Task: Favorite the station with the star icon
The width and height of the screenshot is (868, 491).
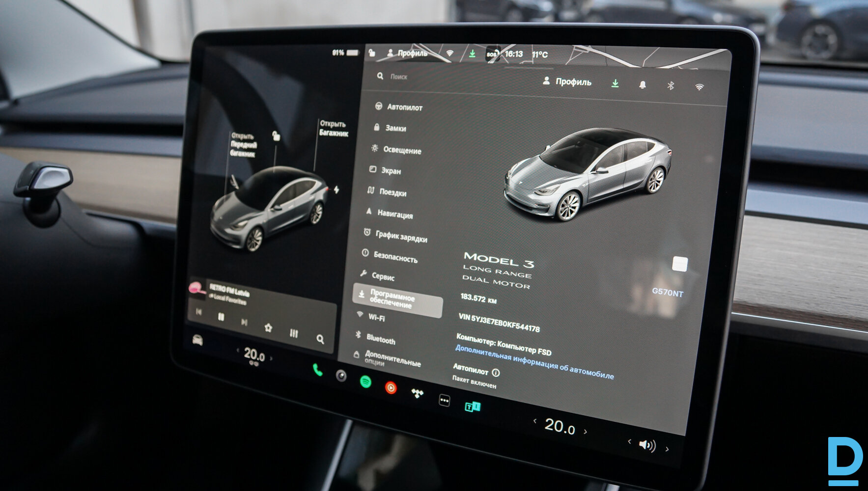Action: 268,327
